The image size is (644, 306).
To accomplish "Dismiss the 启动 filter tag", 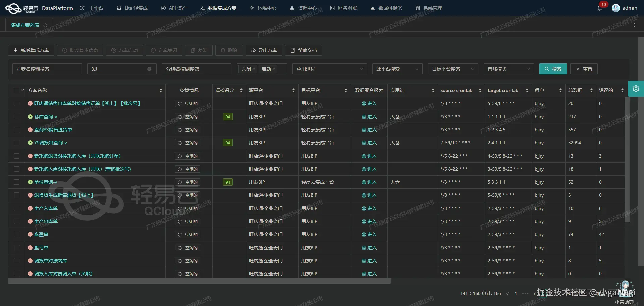I will coord(274,69).
